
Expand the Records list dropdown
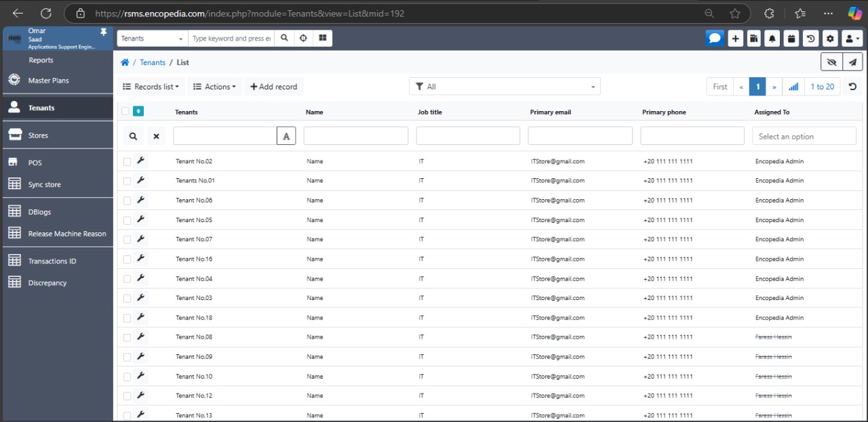tap(151, 87)
